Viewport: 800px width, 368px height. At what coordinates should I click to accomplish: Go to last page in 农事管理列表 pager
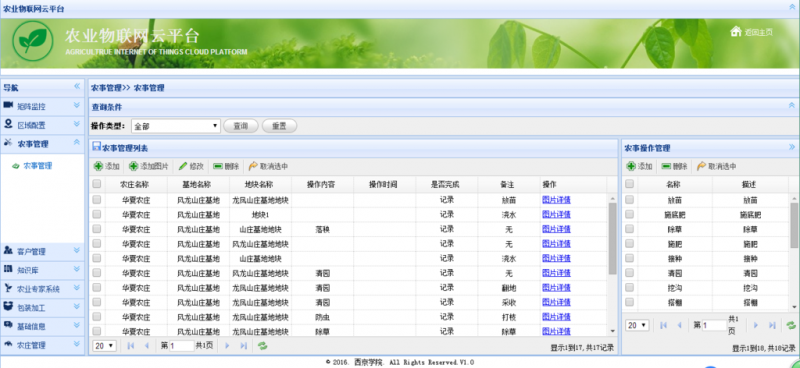click(x=243, y=346)
